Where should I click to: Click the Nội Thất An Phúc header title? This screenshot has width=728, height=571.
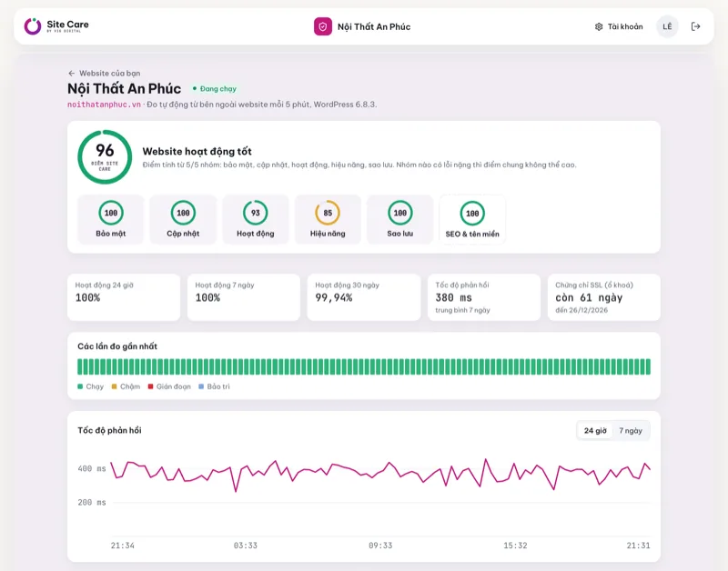coord(374,27)
